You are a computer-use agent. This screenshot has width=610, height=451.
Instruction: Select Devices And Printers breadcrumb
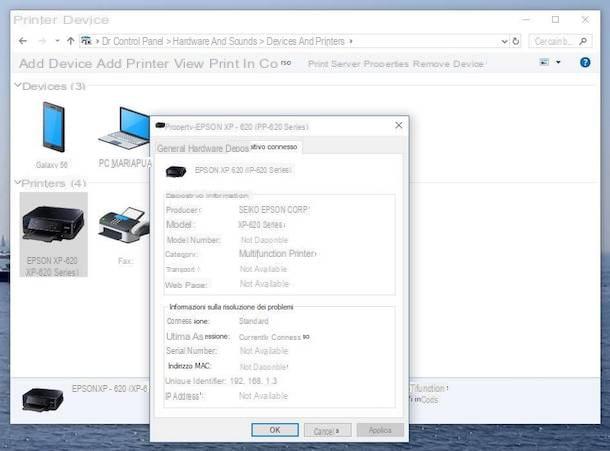305,41
